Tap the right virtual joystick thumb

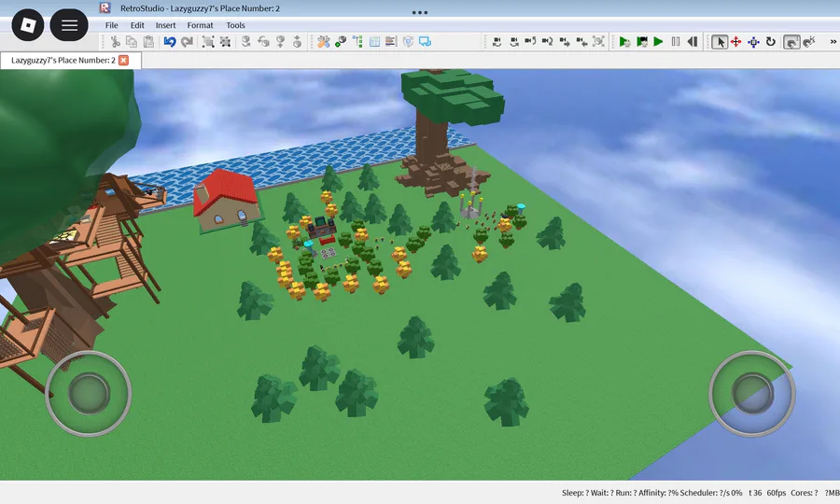click(x=752, y=394)
